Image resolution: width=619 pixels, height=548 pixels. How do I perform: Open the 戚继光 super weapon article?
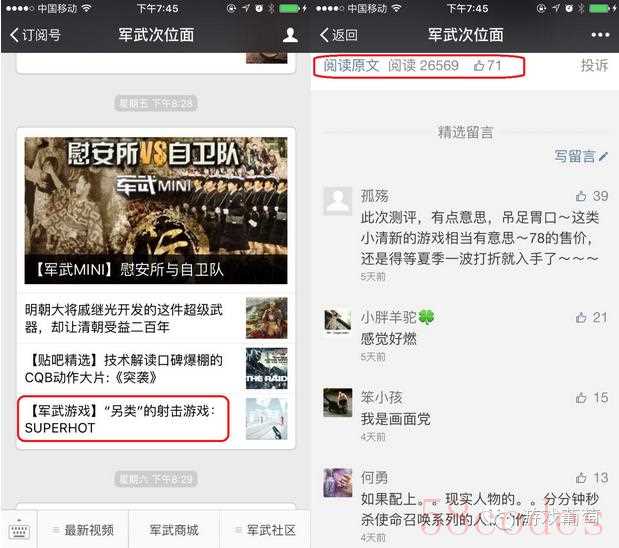(156, 318)
